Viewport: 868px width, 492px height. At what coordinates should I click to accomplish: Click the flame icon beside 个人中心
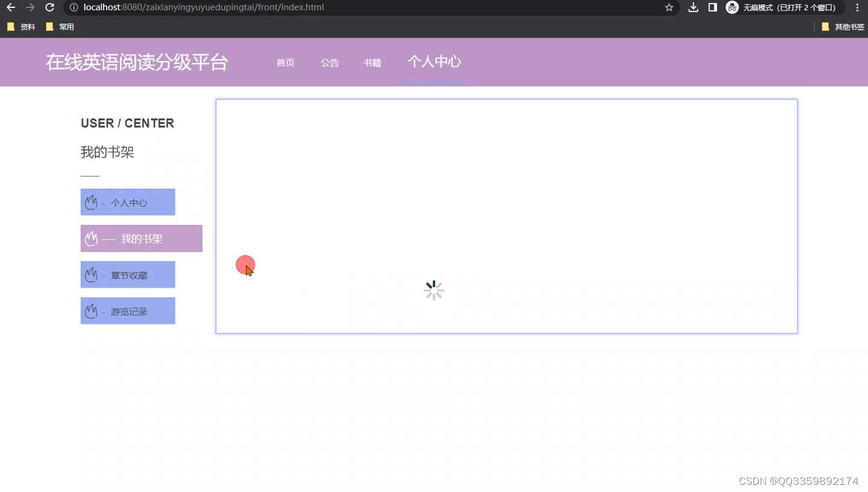(91, 202)
